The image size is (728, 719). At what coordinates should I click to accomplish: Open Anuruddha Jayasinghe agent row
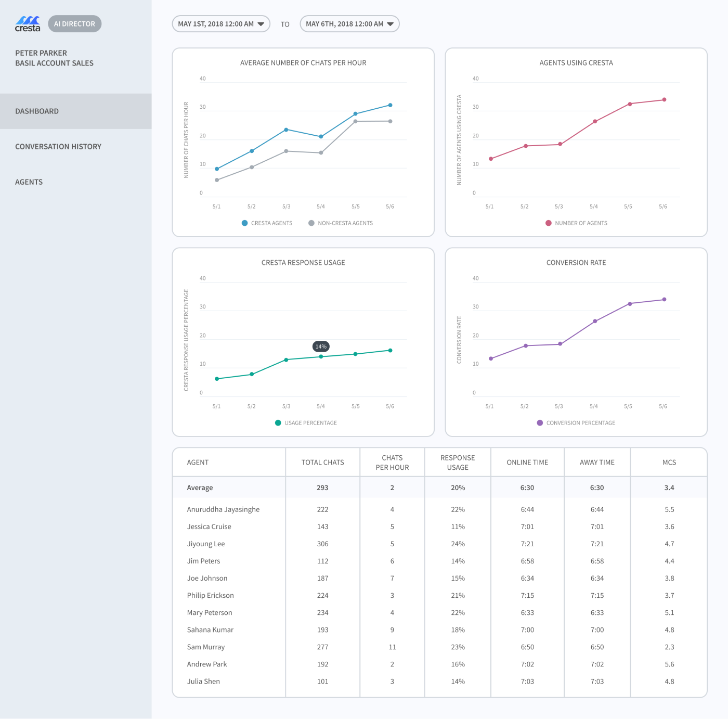[x=223, y=509]
